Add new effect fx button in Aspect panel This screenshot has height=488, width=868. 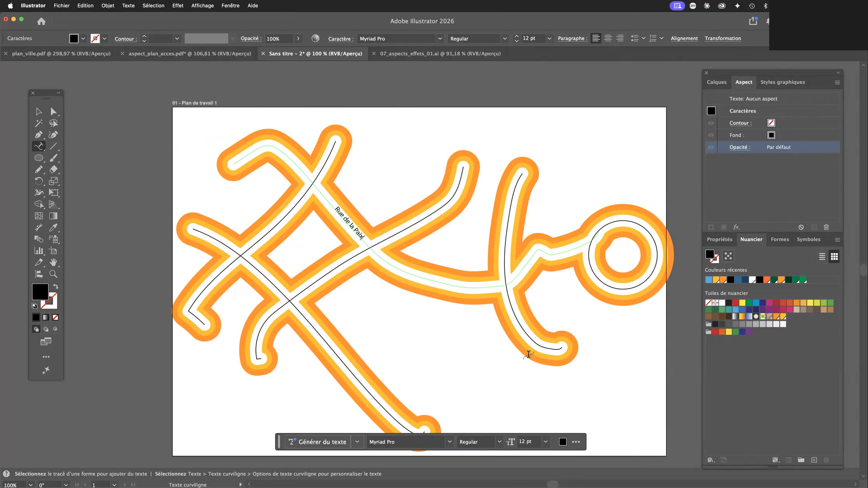point(737,227)
